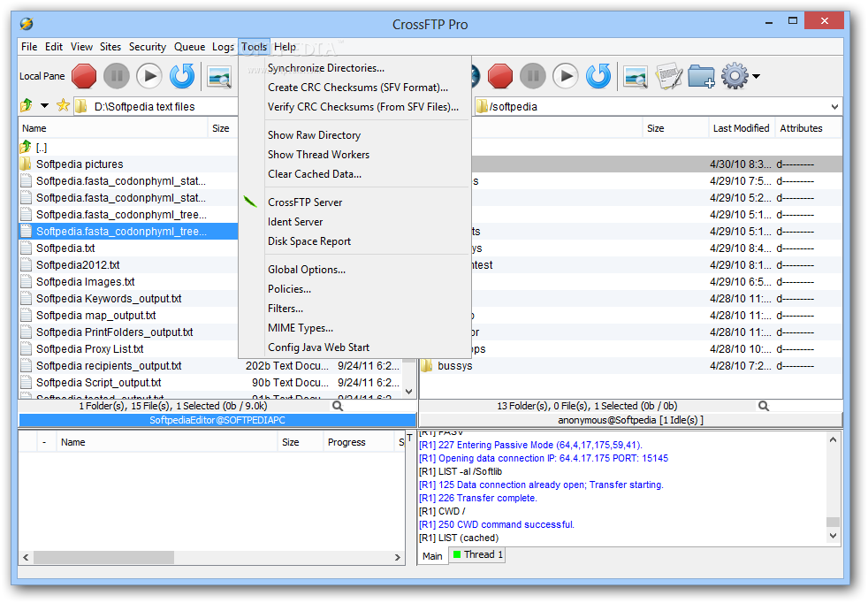
Task: Click the remote pane play button
Action: click(565, 76)
